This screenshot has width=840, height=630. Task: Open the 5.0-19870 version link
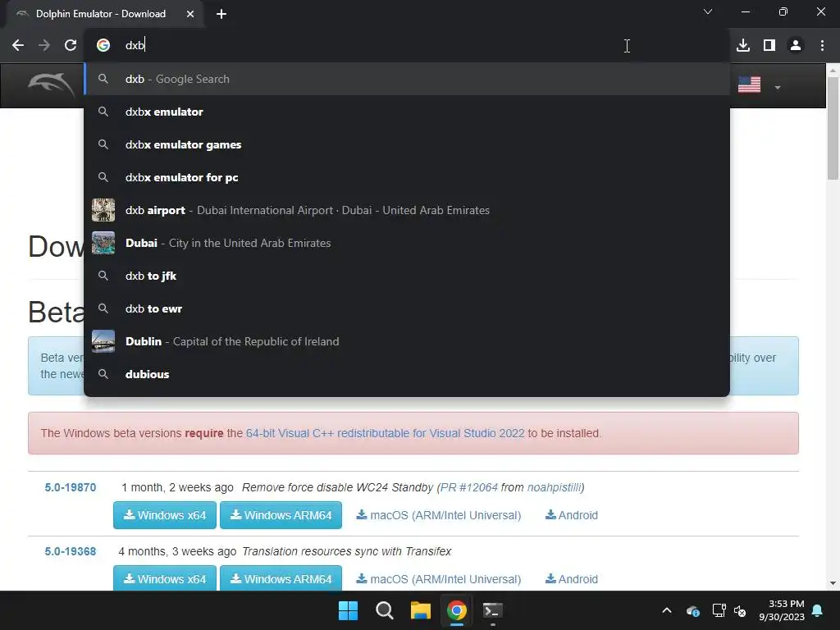pos(71,487)
